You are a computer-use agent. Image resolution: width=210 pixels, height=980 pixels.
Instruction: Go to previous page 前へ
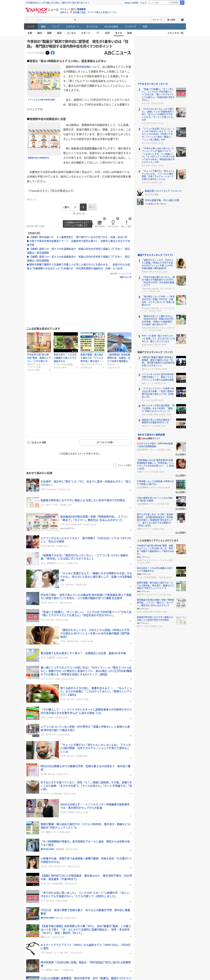(x=66, y=207)
